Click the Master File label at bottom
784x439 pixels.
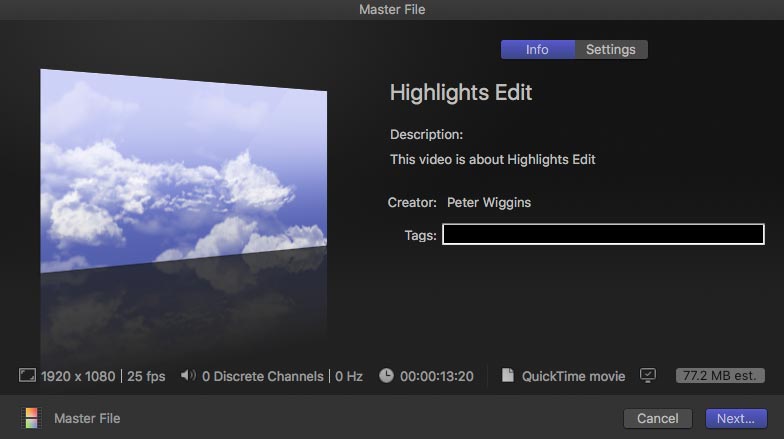(x=87, y=418)
